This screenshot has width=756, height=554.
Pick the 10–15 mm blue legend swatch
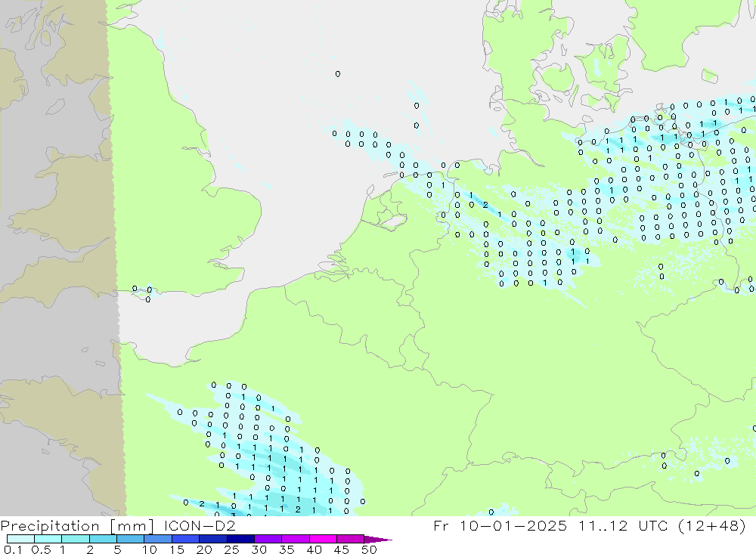point(158,539)
